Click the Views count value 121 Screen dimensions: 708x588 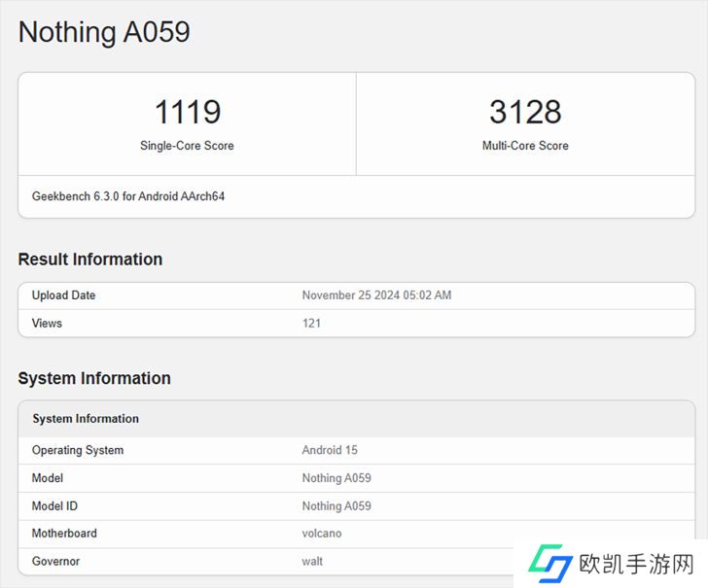tap(311, 323)
